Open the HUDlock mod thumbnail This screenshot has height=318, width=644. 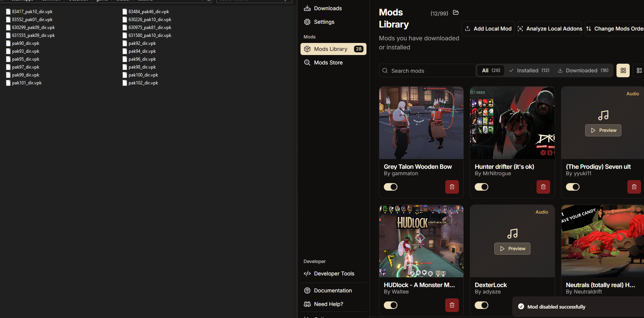422,241
